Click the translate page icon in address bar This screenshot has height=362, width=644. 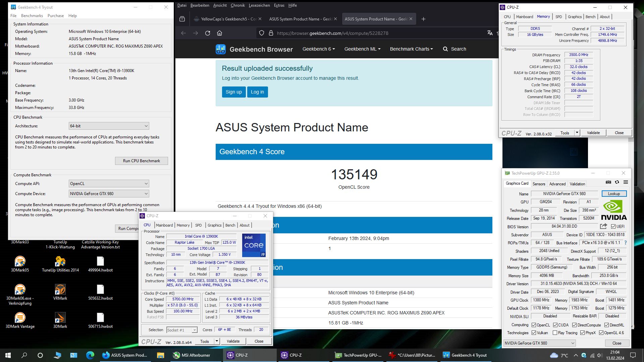(490, 33)
